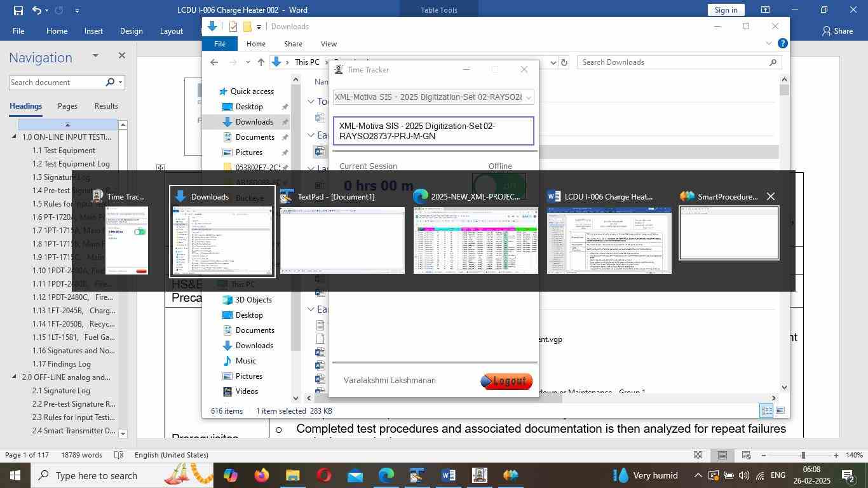Open search options dropdown beside Search document
The image size is (868, 488).
click(x=120, y=82)
